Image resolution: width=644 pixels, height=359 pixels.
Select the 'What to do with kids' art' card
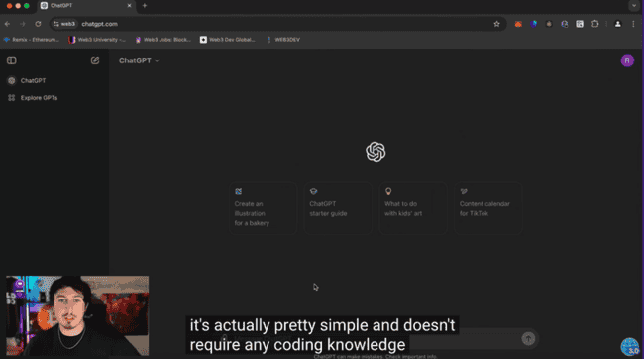pyautogui.click(x=413, y=208)
